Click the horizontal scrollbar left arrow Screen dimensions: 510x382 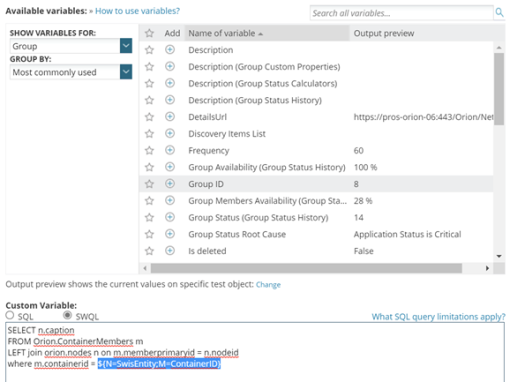(145, 268)
